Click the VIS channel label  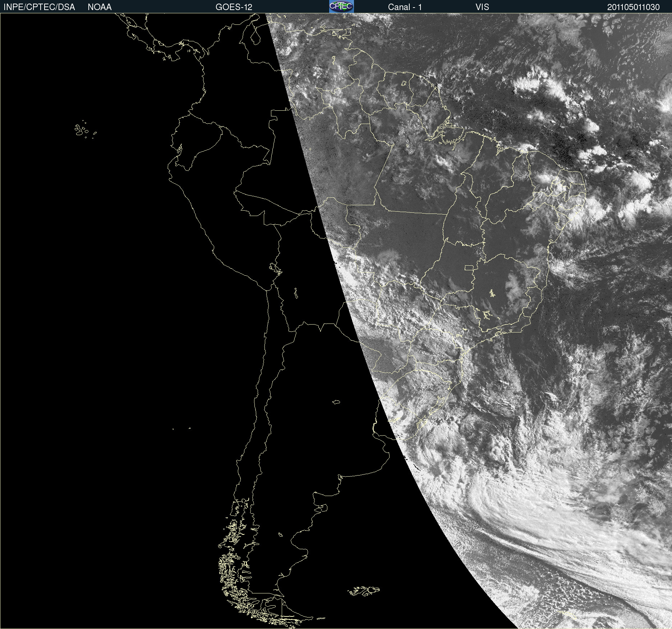pos(482,7)
